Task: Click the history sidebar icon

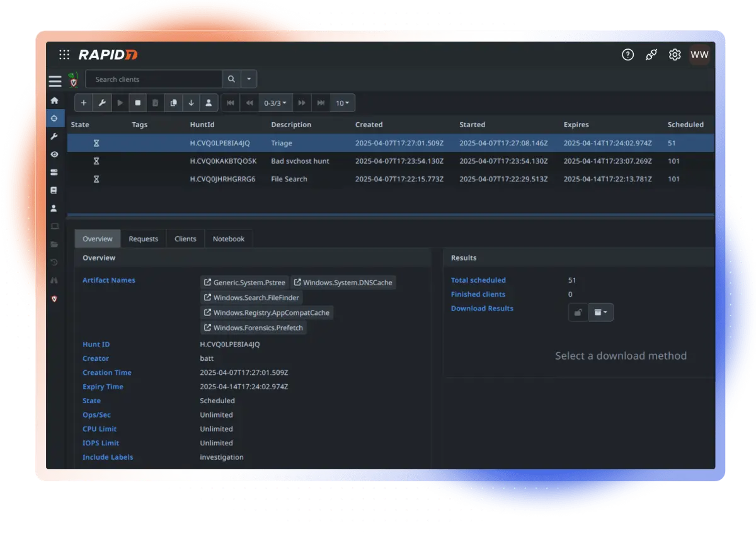Action: point(55,262)
